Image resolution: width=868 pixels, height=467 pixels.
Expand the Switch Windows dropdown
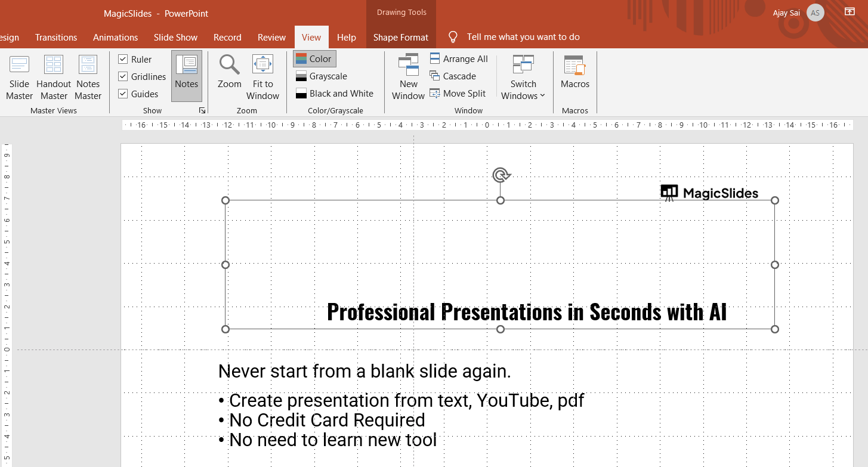point(523,89)
